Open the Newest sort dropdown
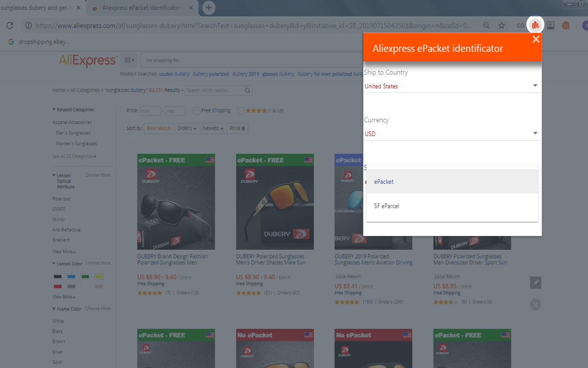The image size is (588, 368). click(213, 128)
